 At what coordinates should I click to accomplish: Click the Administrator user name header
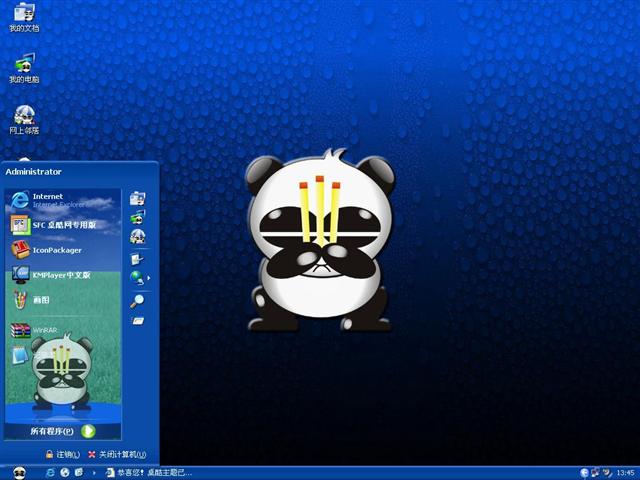point(33,172)
